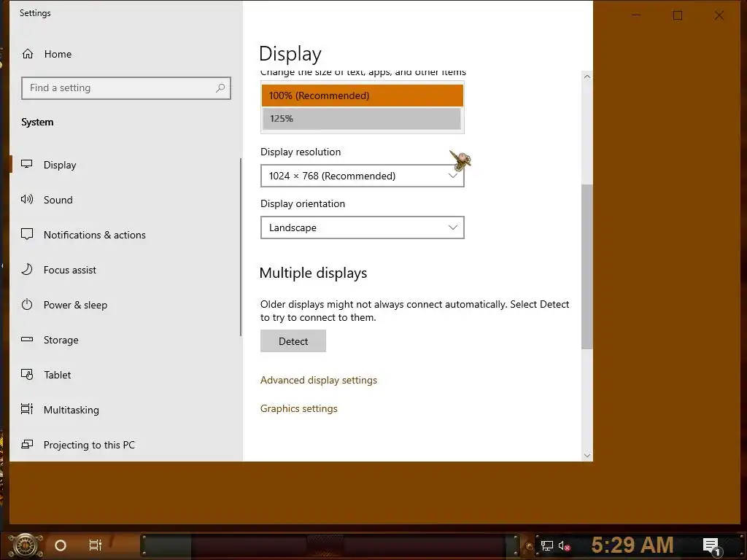The height and width of the screenshot is (560, 747).
Task: Click the Tablet icon in sidebar
Action: [x=27, y=374]
